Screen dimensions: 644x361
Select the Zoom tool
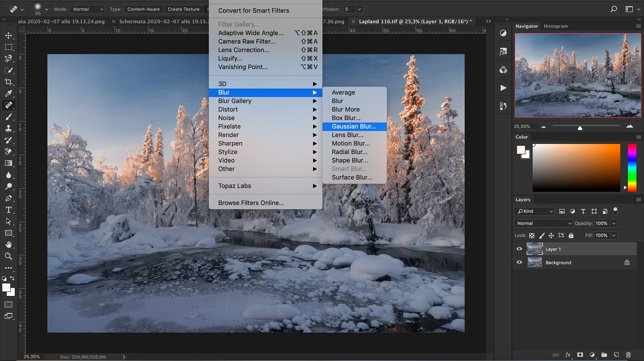pos(8,256)
